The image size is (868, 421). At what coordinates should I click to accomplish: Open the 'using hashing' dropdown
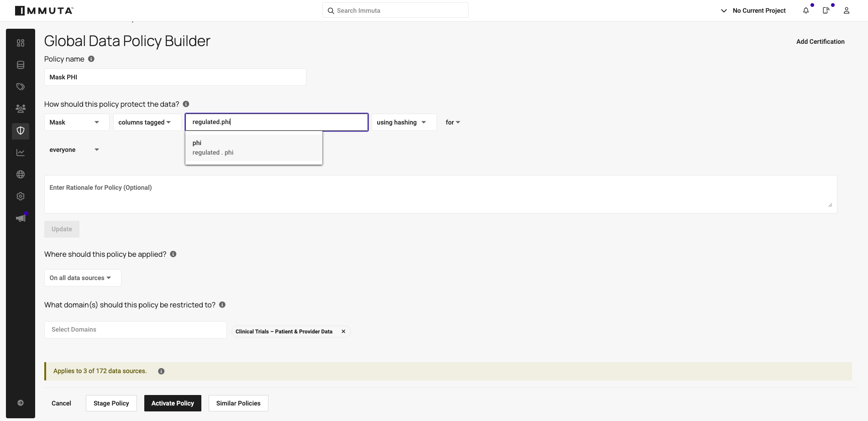(404, 122)
